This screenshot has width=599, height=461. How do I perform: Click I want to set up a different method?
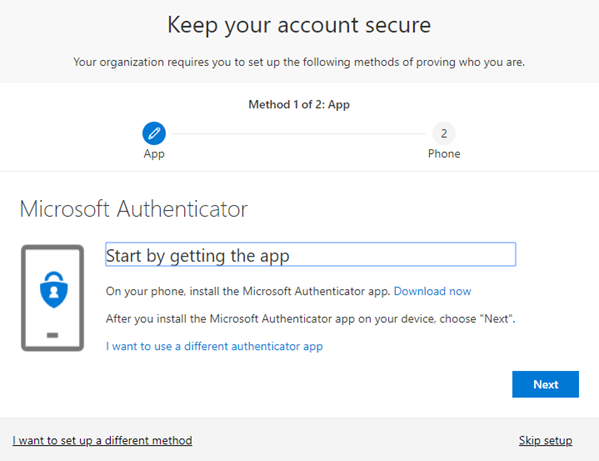(102, 440)
